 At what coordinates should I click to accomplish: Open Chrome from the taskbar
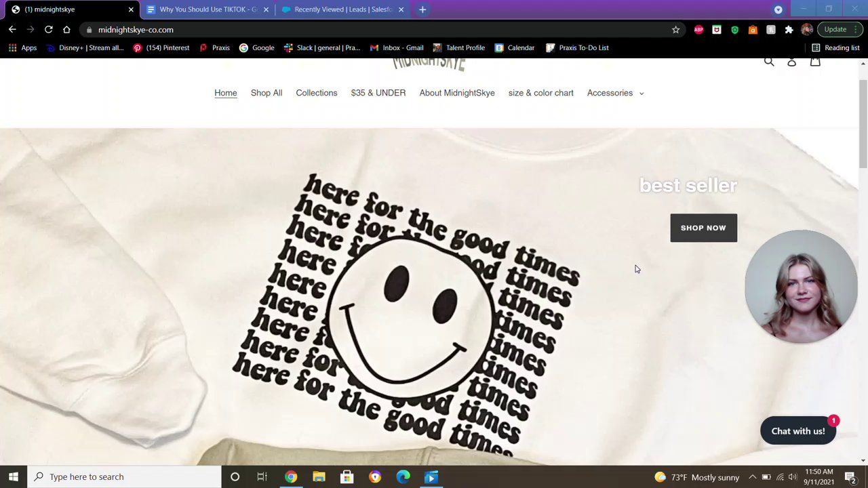(291, 477)
